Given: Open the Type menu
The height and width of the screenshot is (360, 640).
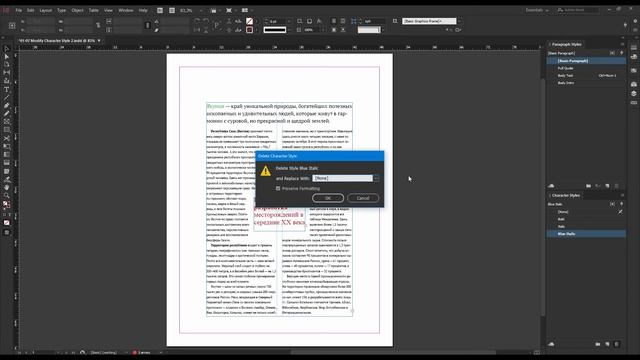Looking at the screenshot, I should 62,10.
